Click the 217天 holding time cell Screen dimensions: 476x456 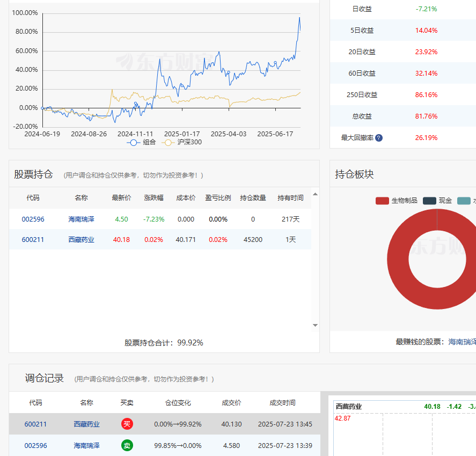pos(290,219)
